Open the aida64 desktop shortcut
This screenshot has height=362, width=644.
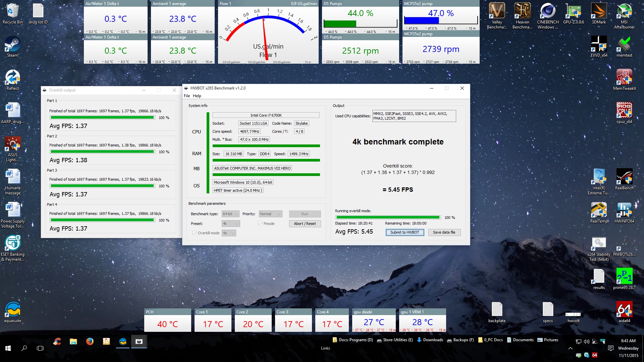click(624, 312)
